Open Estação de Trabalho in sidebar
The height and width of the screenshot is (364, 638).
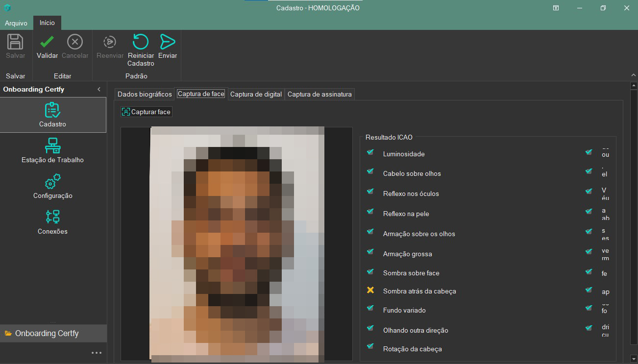53,150
